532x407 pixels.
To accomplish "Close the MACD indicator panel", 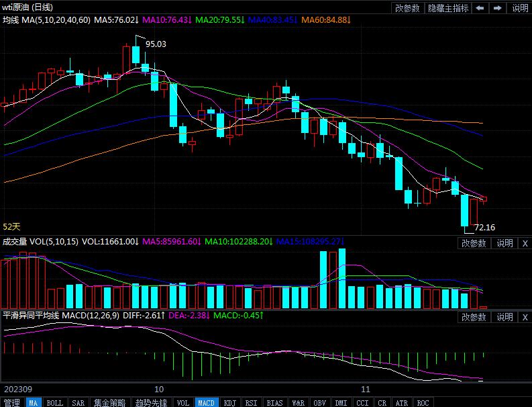I will pyautogui.click(x=525, y=317).
